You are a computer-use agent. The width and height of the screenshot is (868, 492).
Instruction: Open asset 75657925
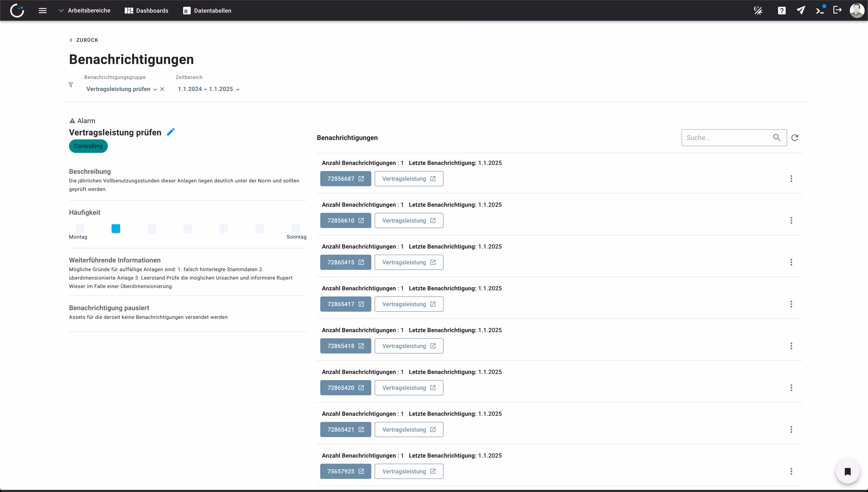pyautogui.click(x=346, y=471)
